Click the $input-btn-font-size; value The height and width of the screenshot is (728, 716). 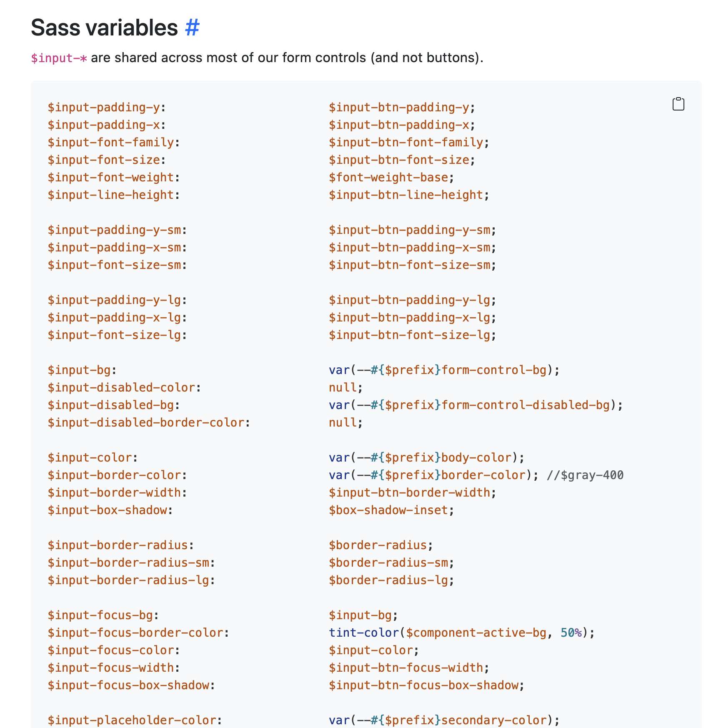(402, 160)
